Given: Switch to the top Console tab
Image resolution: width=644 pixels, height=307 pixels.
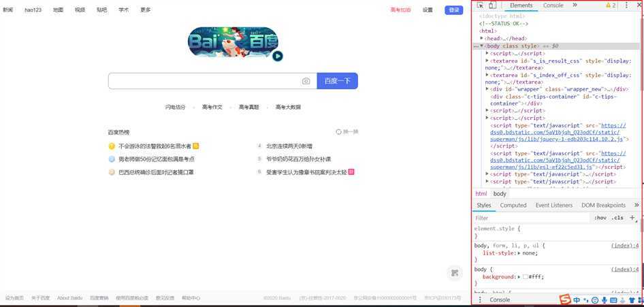Looking at the screenshot, I should point(553,5).
